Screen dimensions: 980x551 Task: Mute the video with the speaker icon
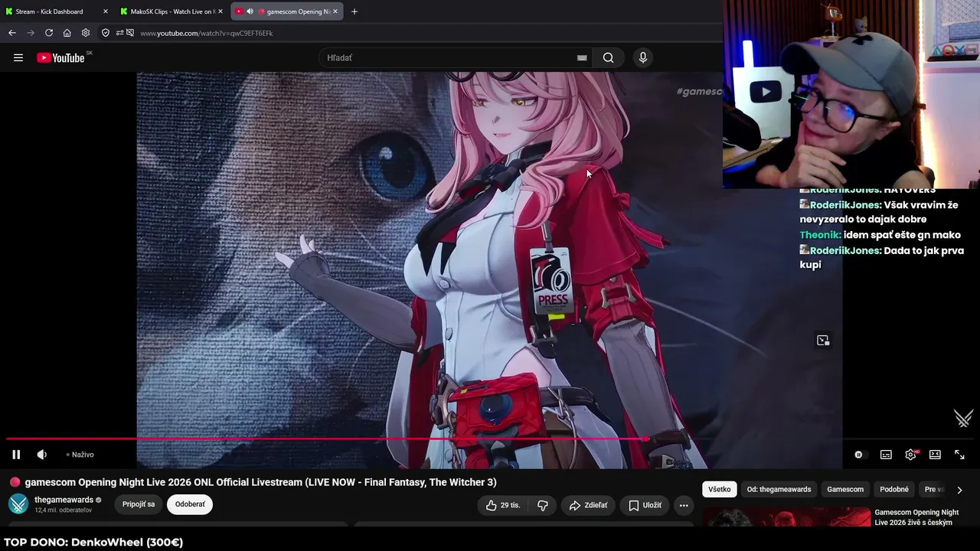42,455
